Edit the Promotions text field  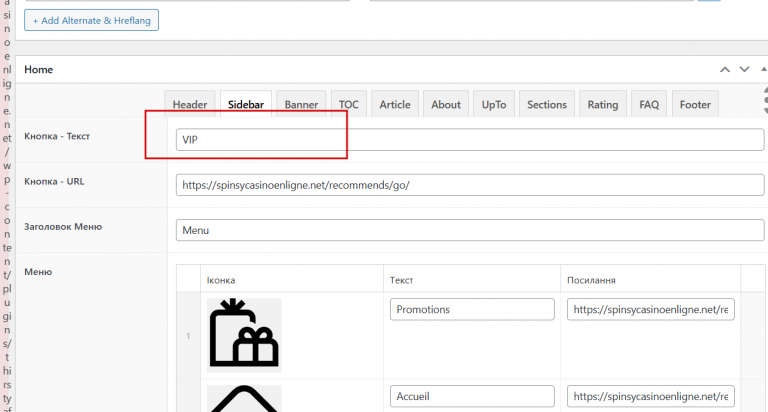tap(472, 310)
